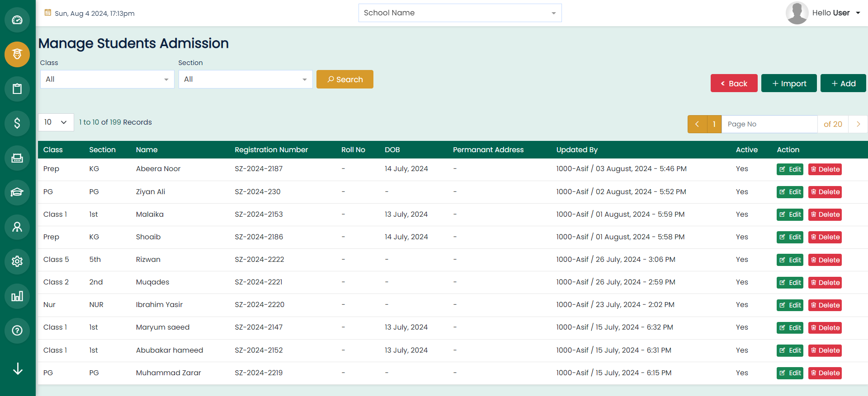
Task: Delete Ibrahim Yasir's record
Action: click(x=825, y=305)
